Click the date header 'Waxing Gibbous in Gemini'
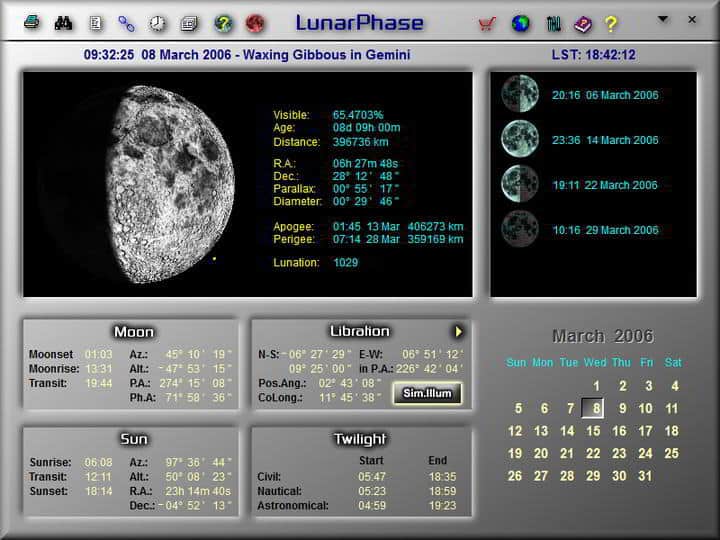The height and width of the screenshot is (540, 720). [x=326, y=55]
